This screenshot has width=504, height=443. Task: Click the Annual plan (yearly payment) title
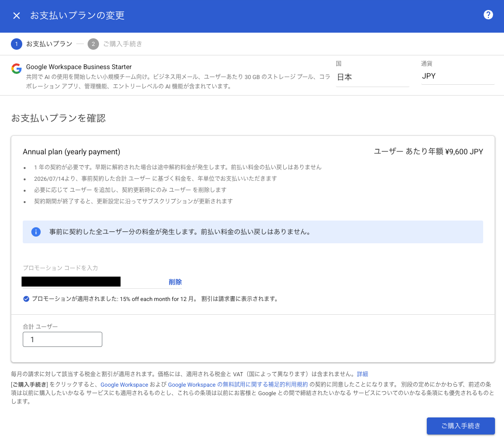[x=72, y=152]
